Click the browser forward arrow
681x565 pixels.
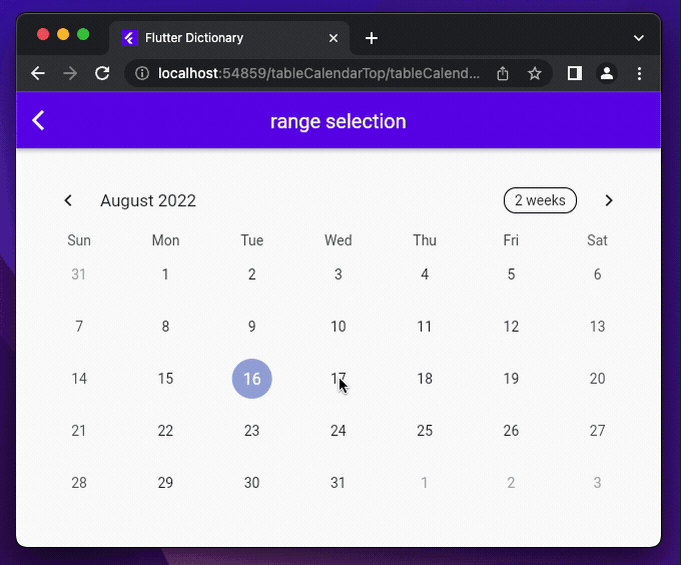tap(70, 73)
